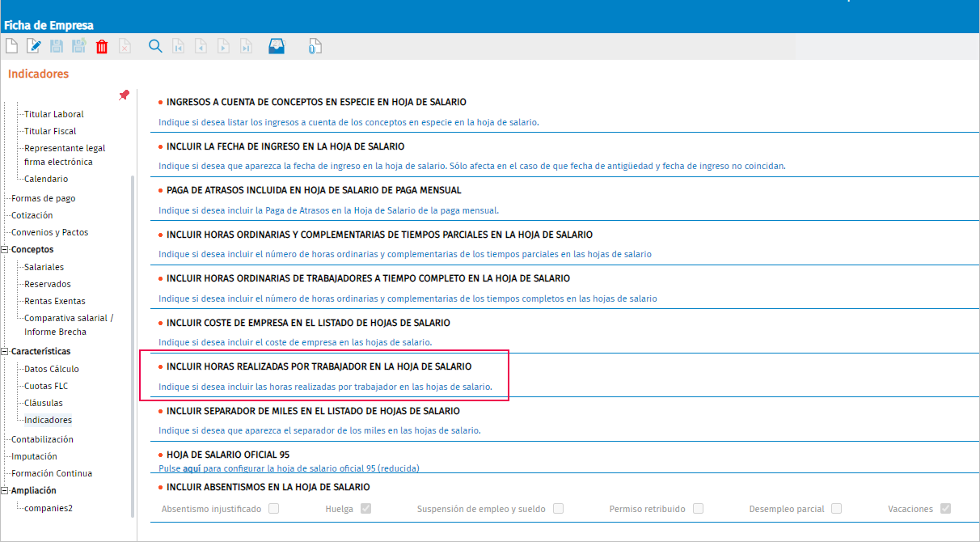
Task: Open the blue inbox tray icon
Action: [277, 47]
